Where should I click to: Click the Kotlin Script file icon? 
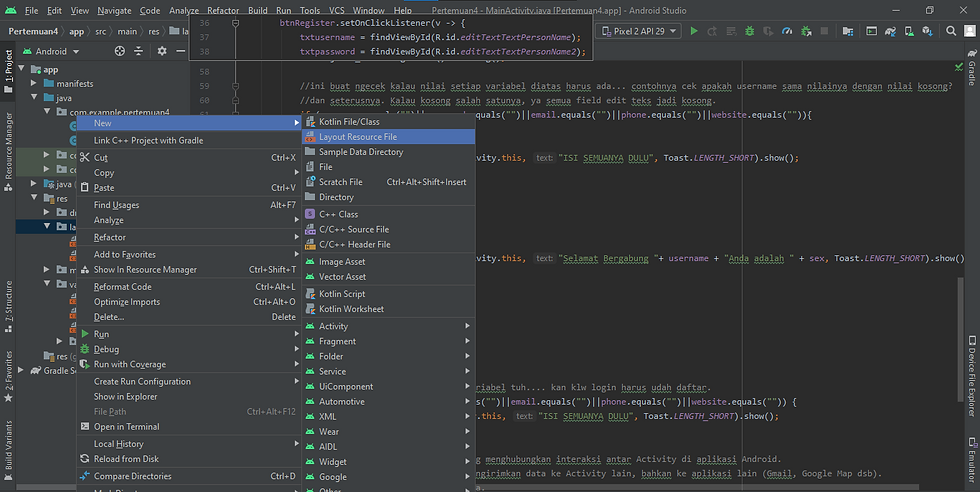pyautogui.click(x=310, y=293)
